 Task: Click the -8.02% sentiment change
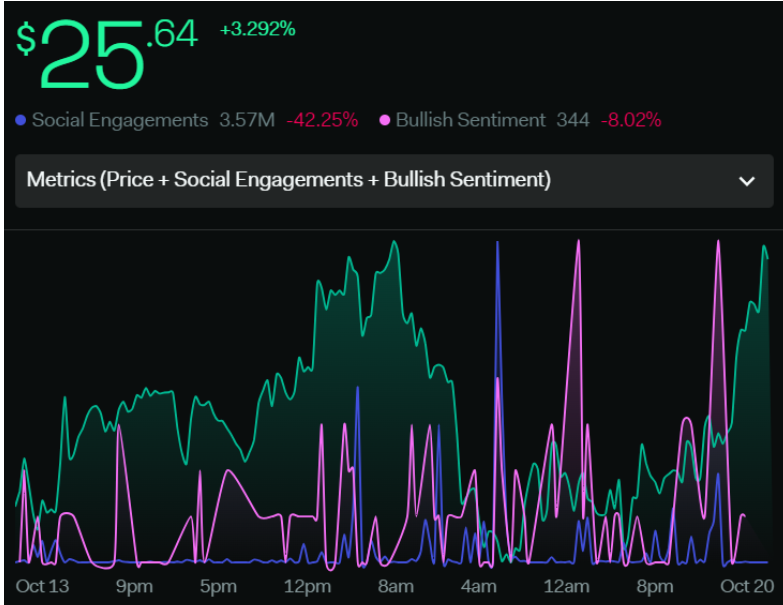point(631,120)
